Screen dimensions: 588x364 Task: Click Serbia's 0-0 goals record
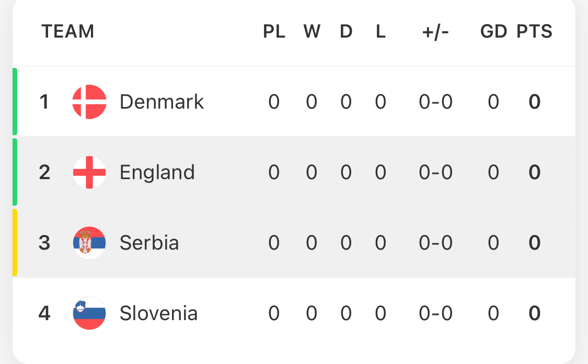pyautogui.click(x=435, y=243)
